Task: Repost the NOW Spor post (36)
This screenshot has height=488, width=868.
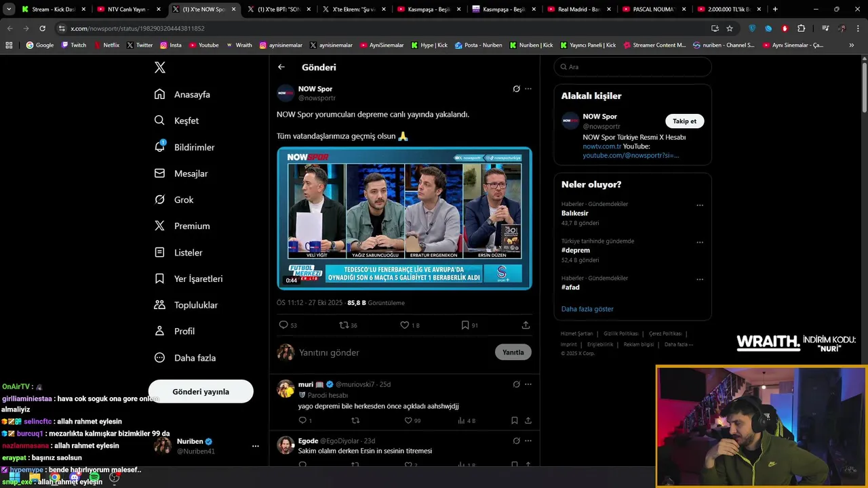Action: [x=344, y=325]
